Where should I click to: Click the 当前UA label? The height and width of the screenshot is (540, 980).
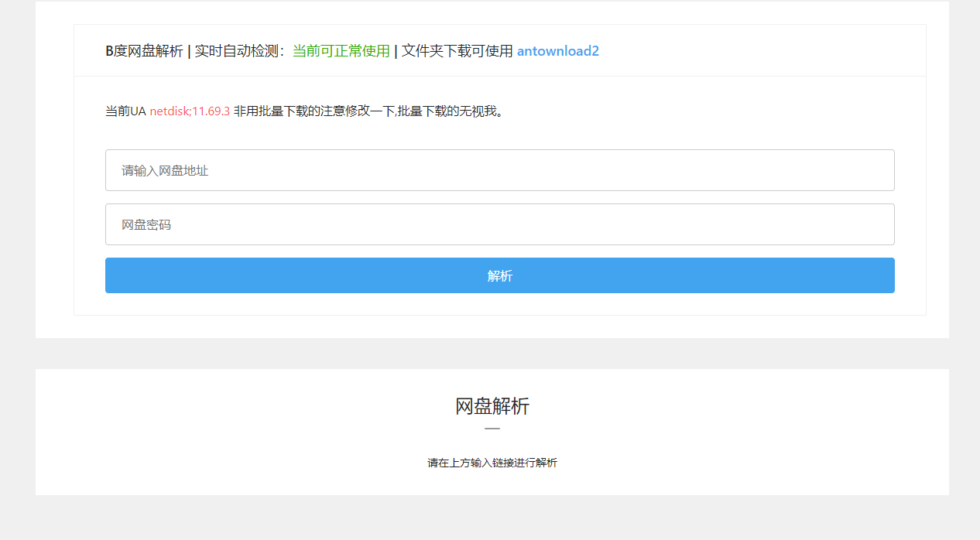point(125,111)
